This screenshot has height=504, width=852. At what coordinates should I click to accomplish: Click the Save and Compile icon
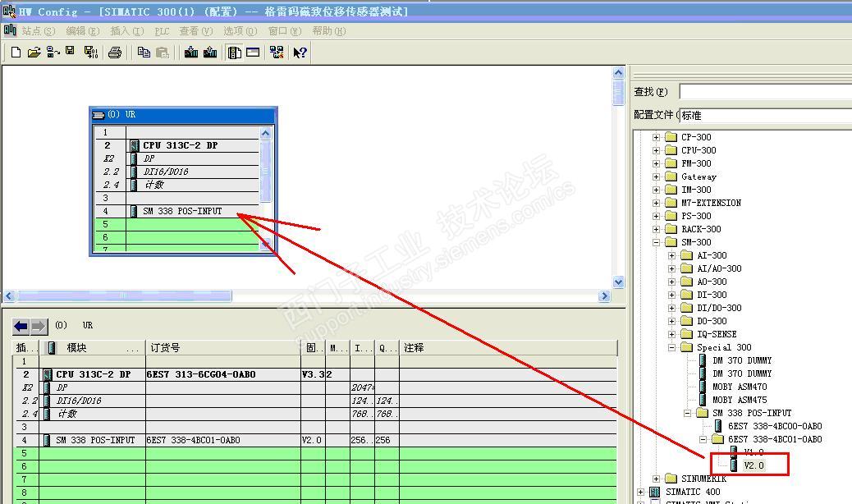[x=91, y=53]
